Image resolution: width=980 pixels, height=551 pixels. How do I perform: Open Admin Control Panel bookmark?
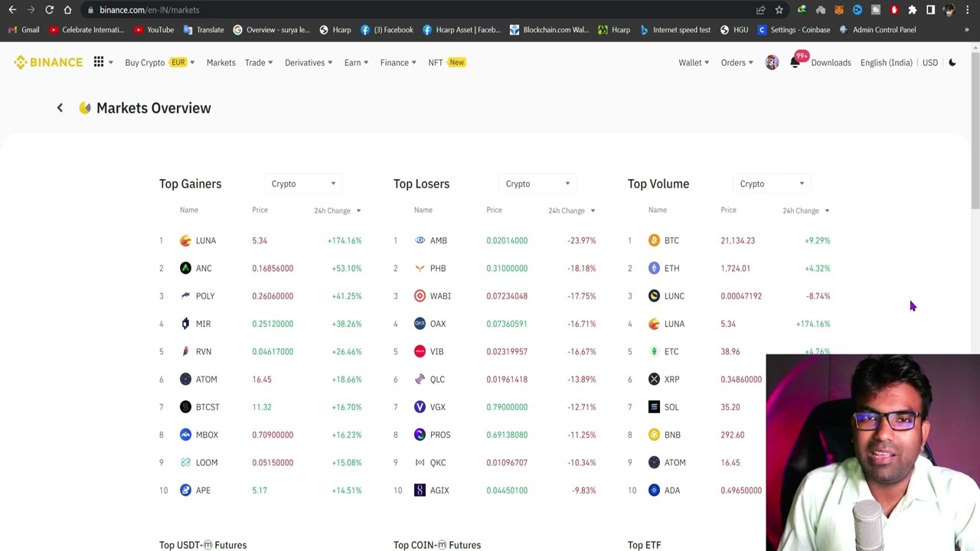tap(877, 30)
